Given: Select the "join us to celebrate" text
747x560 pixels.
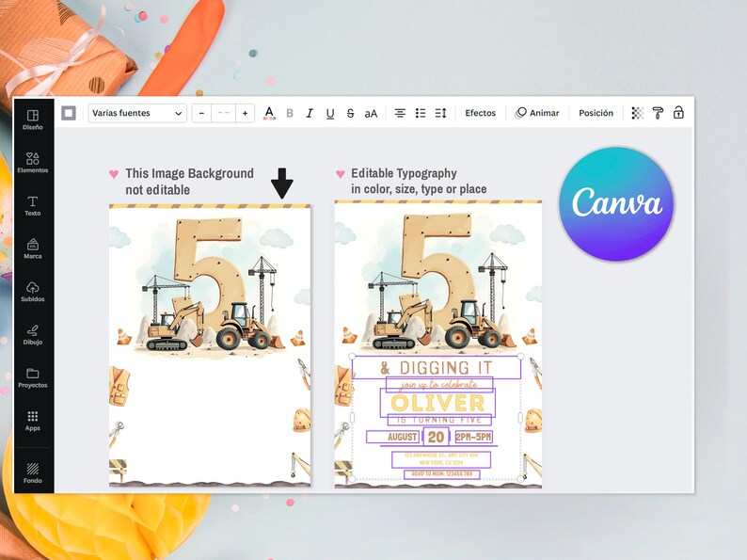Looking at the screenshot, I should (439, 384).
